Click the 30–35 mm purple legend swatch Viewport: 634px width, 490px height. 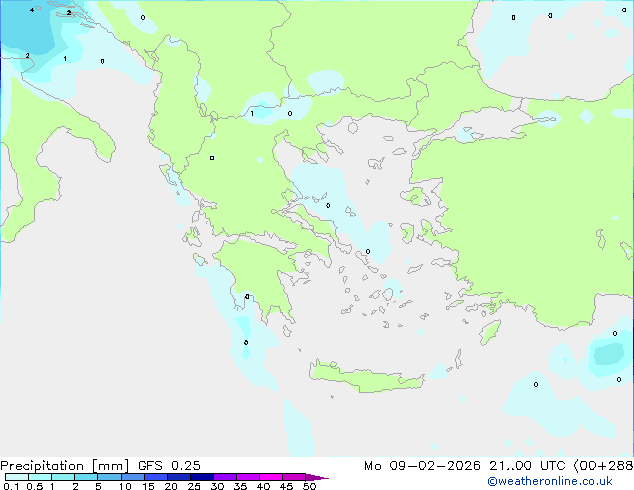click(225, 477)
